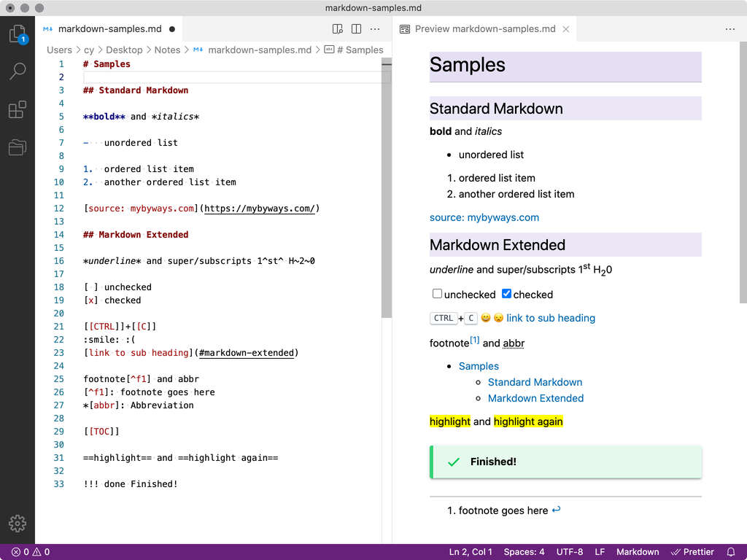Open Samples link in table of contents
The image size is (747, 560).
479,366
